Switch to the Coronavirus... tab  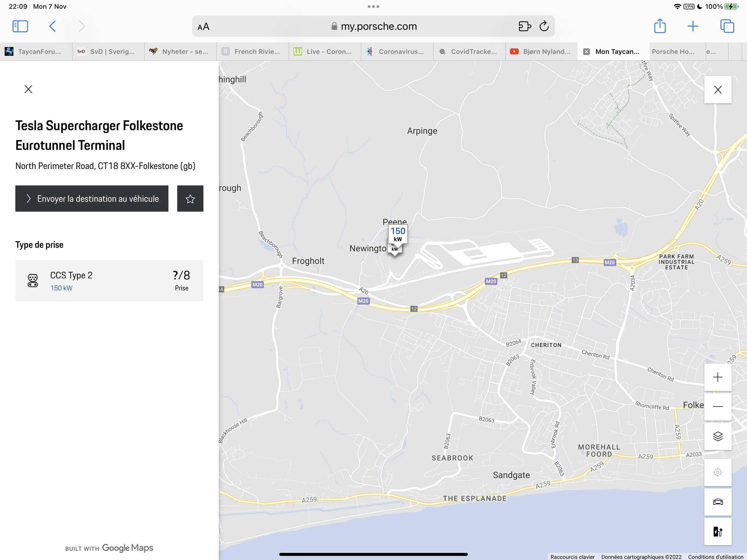pyautogui.click(x=397, y=52)
